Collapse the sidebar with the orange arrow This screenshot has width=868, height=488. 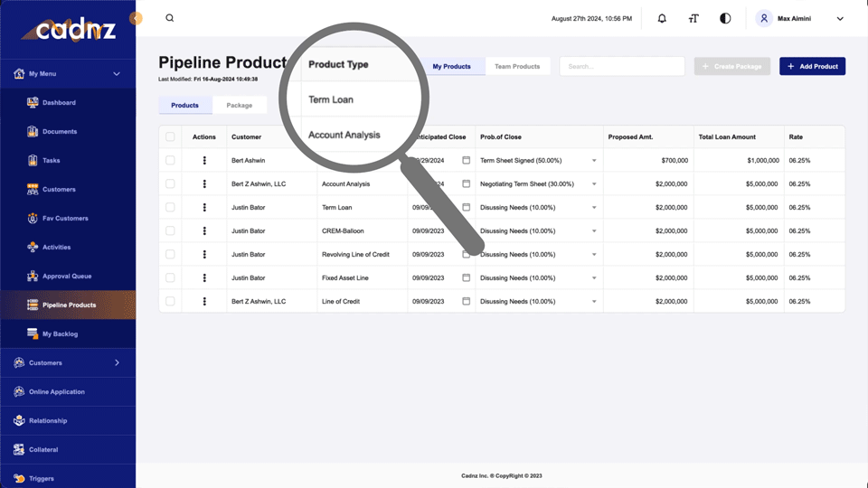(136, 18)
